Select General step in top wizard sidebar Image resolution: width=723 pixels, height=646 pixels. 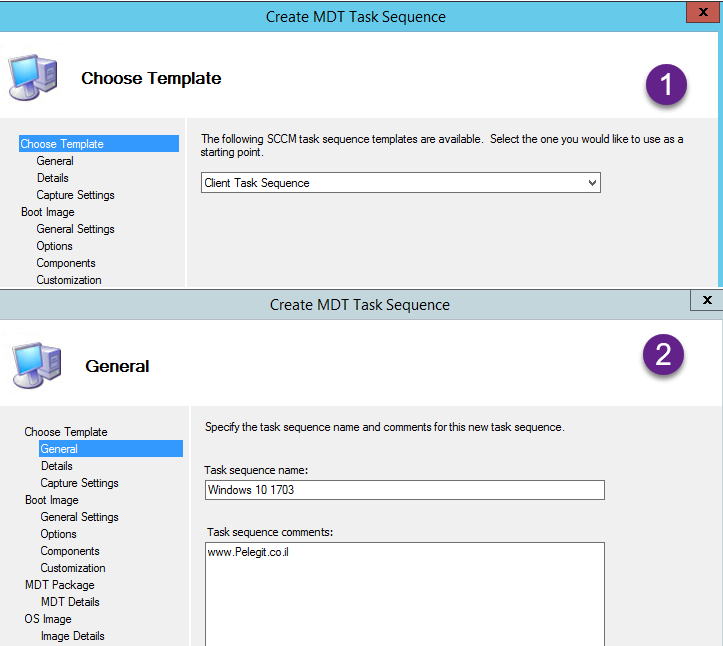pos(55,161)
